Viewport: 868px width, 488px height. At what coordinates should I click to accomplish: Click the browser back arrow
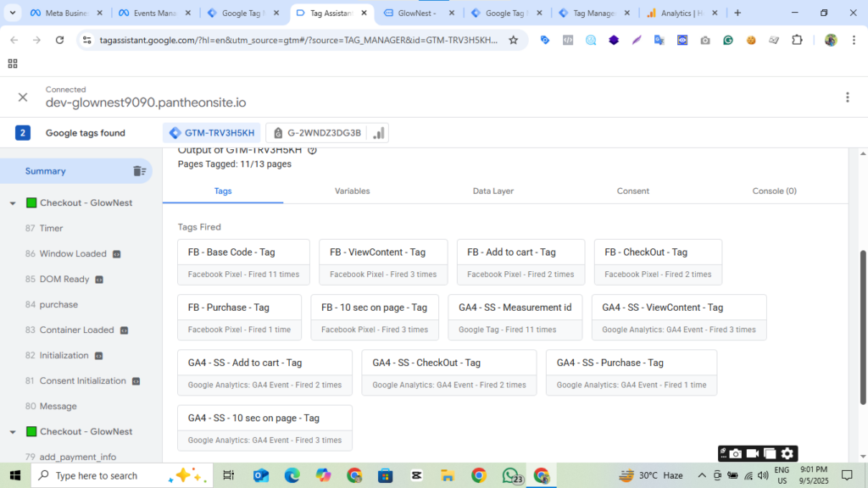coord(14,40)
